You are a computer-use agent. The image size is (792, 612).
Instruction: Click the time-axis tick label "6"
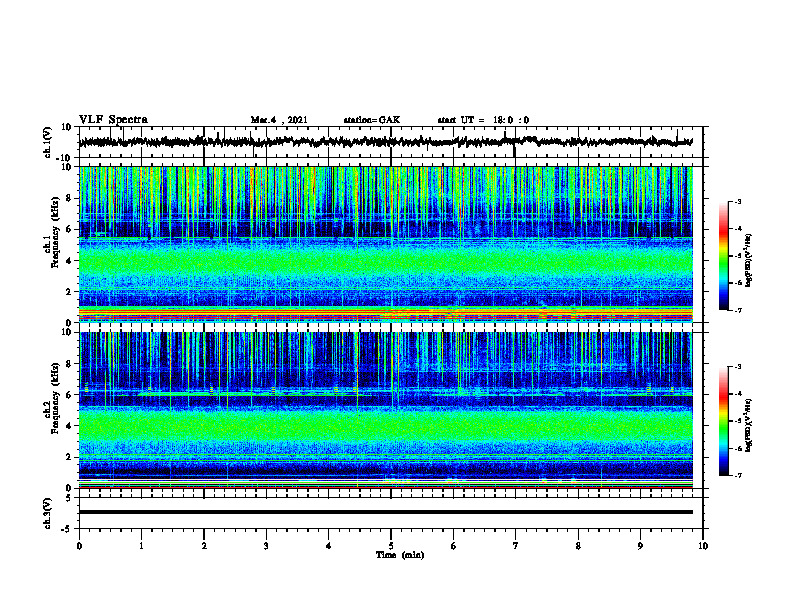coord(453,546)
